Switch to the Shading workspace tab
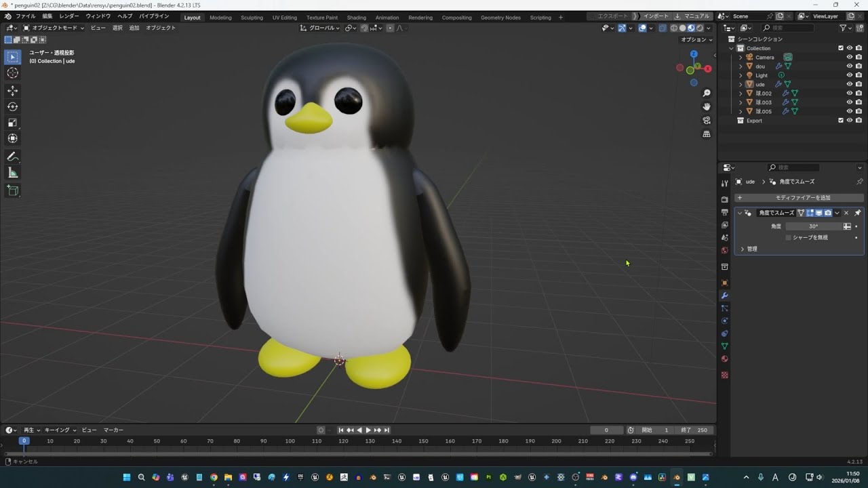Screen dimensions: 868x488 (x=357, y=18)
